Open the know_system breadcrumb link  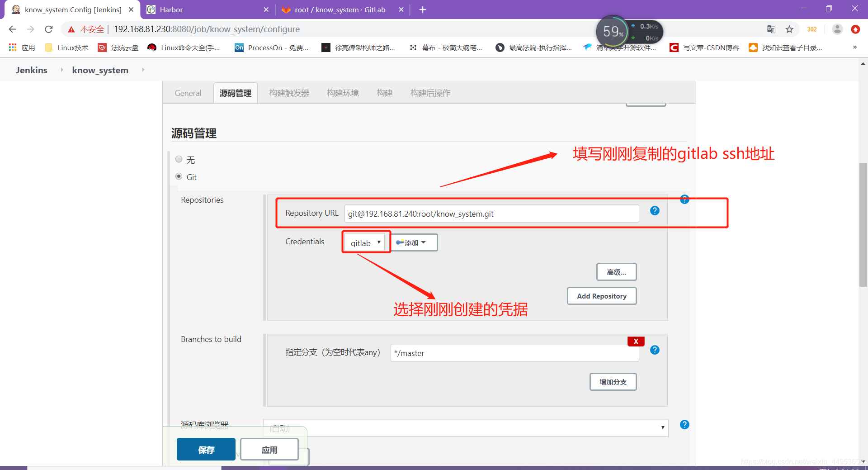point(100,70)
